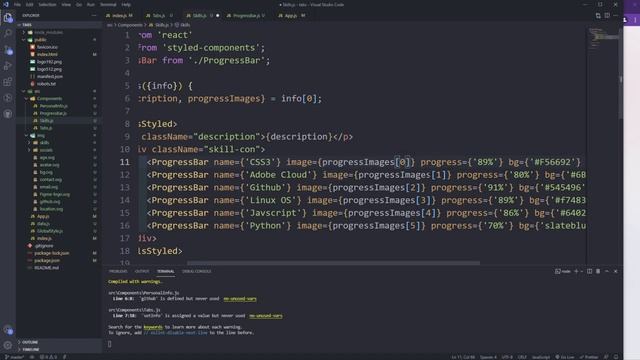Viewport: 640px width, 360px height.
Task: Open the Accounts icon in activity bar
Action: tap(8, 330)
